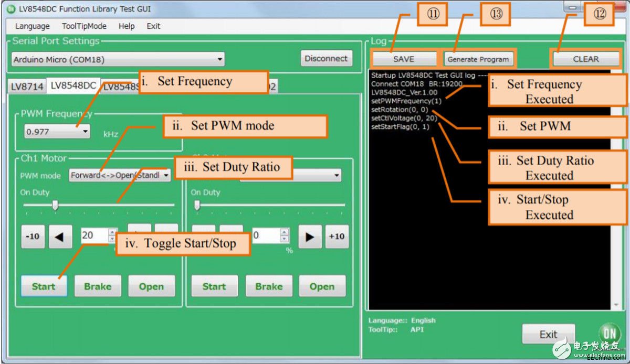Screen dimensions: 630x364
Task: Click the Ch1 left arrow decrement button
Action: pos(60,237)
